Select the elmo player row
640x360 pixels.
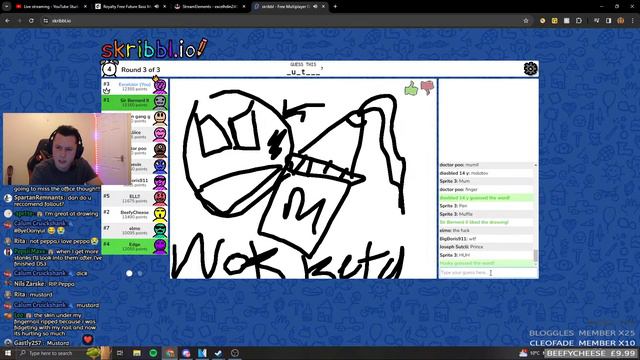click(134, 230)
